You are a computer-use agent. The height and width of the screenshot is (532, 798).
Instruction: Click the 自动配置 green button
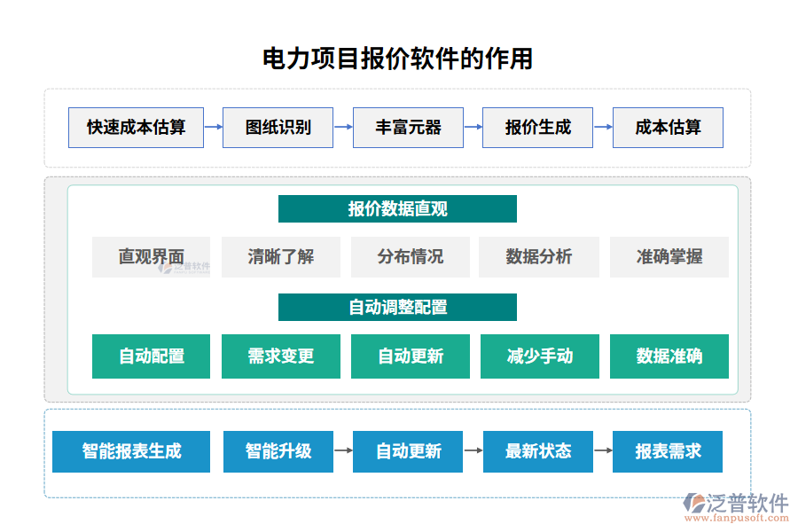tap(151, 356)
